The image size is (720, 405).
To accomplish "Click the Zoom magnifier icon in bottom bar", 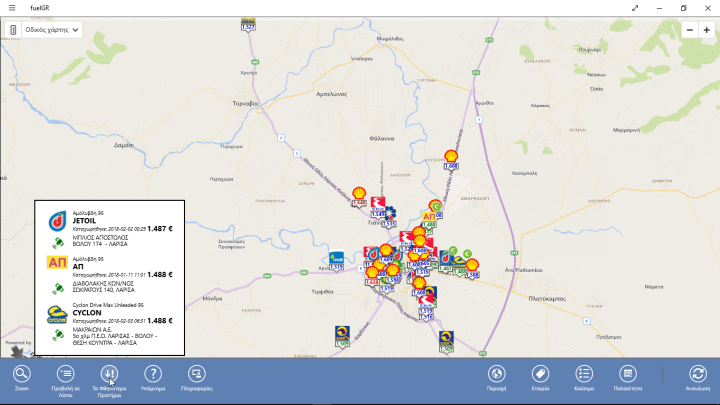I will tap(22, 374).
